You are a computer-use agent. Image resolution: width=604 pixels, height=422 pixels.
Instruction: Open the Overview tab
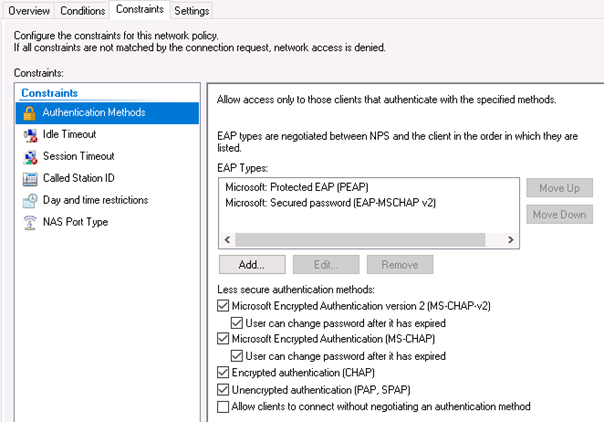pos(29,11)
